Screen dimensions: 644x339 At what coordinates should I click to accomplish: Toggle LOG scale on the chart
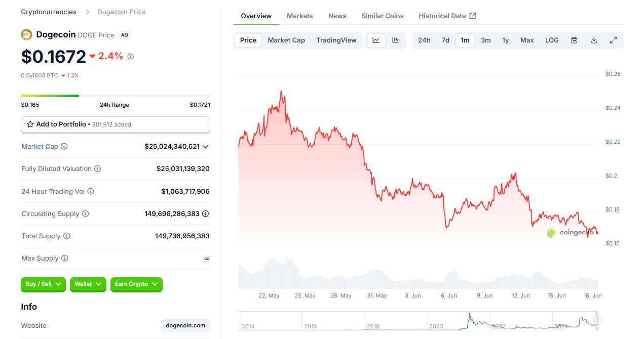(552, 40)
